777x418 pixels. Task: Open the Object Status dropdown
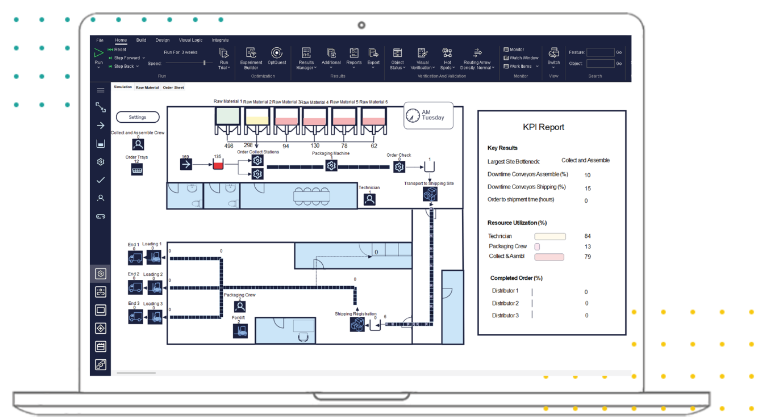pos(397,58)
